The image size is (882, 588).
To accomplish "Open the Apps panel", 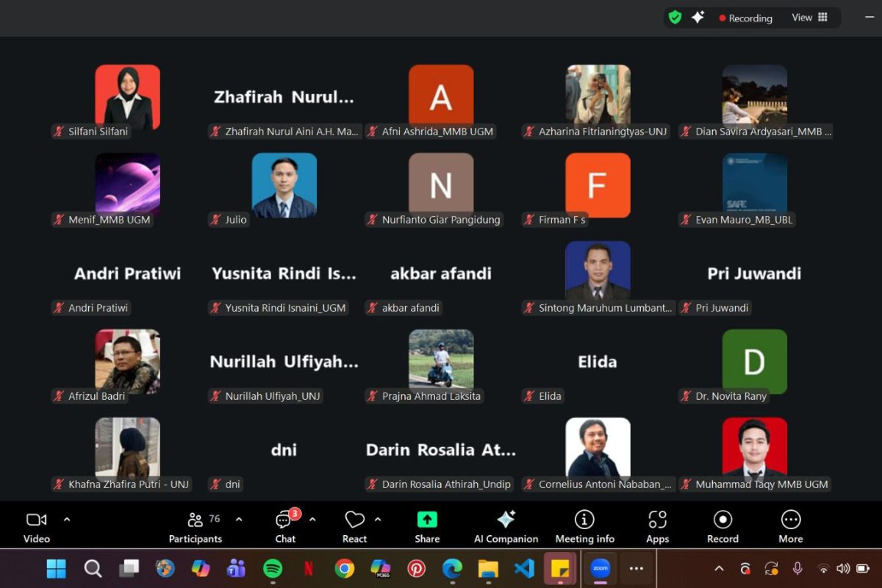I will (657, 527).
